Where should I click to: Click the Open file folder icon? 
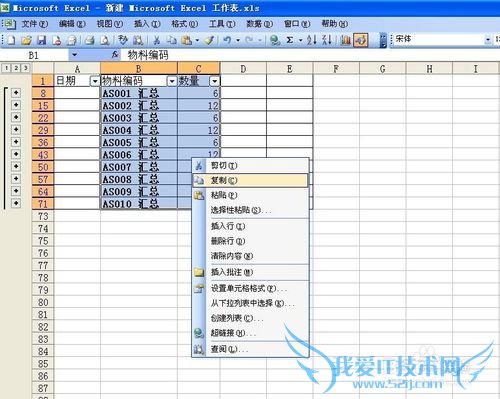click(26, 40)
